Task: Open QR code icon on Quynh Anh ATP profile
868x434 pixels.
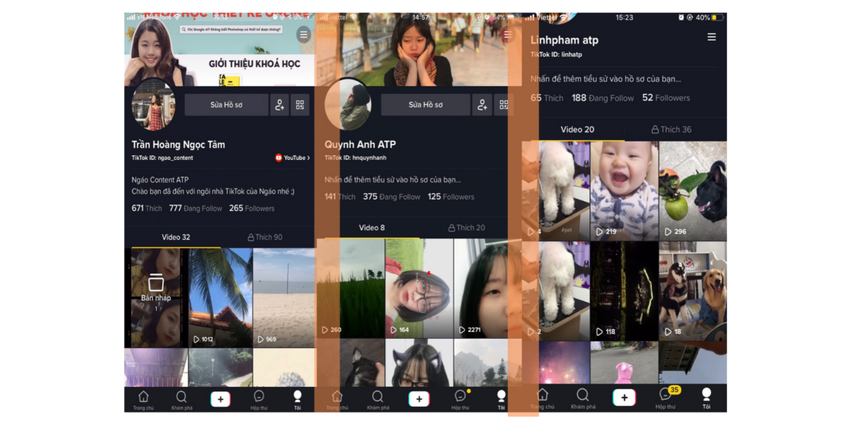Action: pyautogui.click(x=503, y=104)
